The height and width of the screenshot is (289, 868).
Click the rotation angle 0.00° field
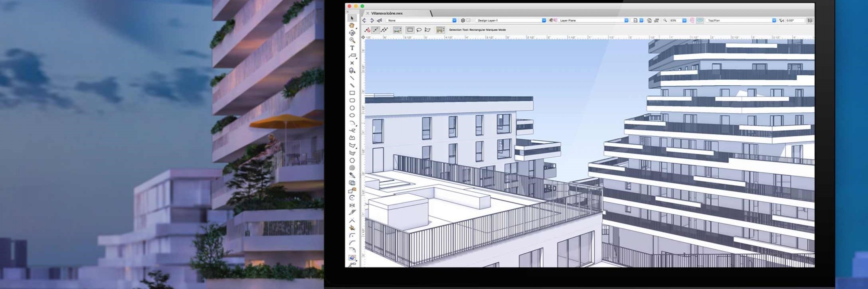point(795,20)
